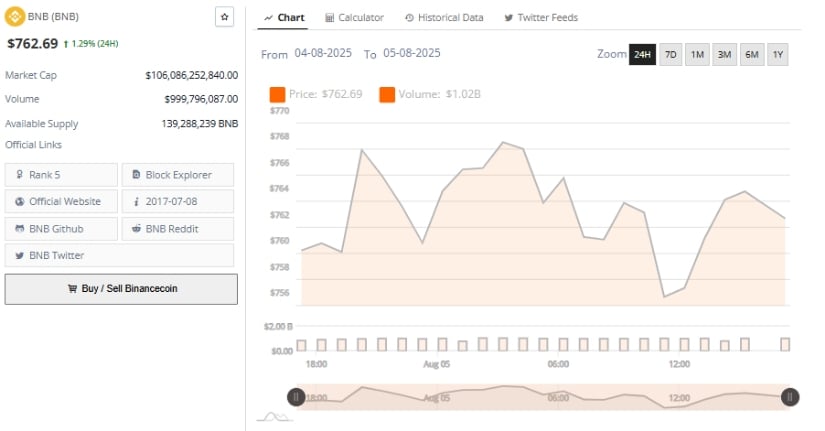The image size is (825, 431).
Task: Click the BNB Reddit icon
Action: coord(136,228)
